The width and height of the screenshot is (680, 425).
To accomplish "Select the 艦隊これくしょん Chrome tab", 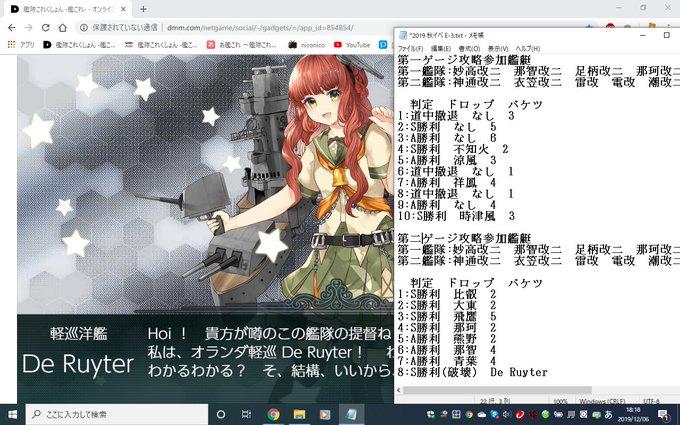I will click(x=68, y=9).
